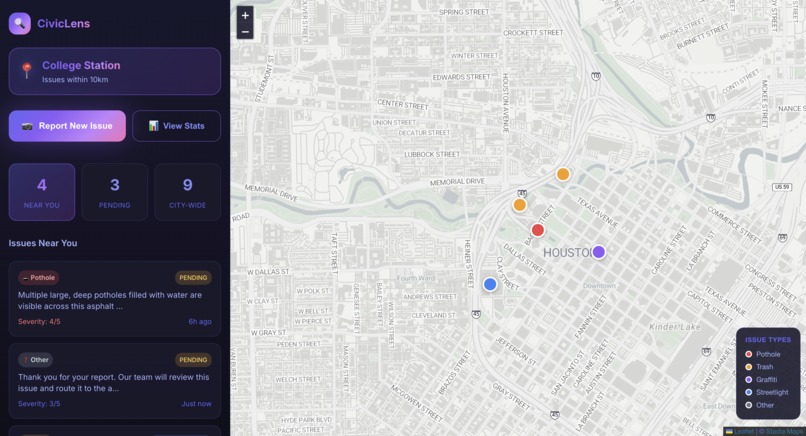806x436 pixels.
Task: Click the purple graffiti map marker
Action: click(x=598, y=252)
